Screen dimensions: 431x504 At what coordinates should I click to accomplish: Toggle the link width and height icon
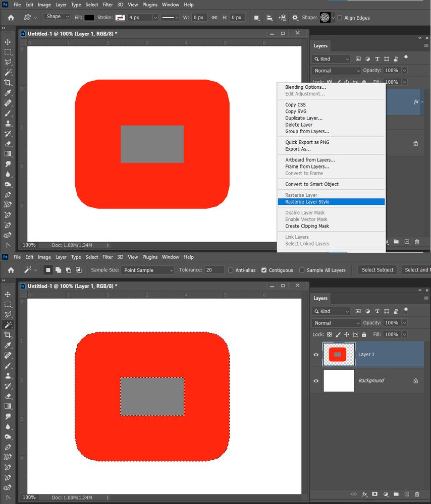214,17
